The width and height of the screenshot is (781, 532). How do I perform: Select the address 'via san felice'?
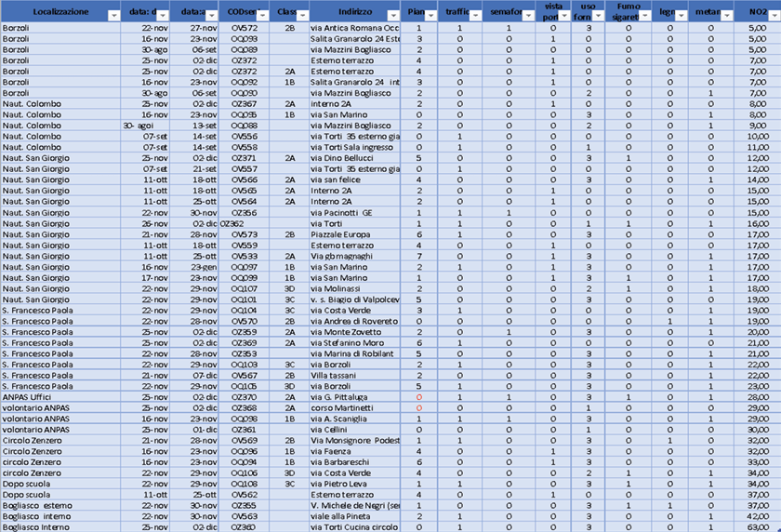point(354,180)
